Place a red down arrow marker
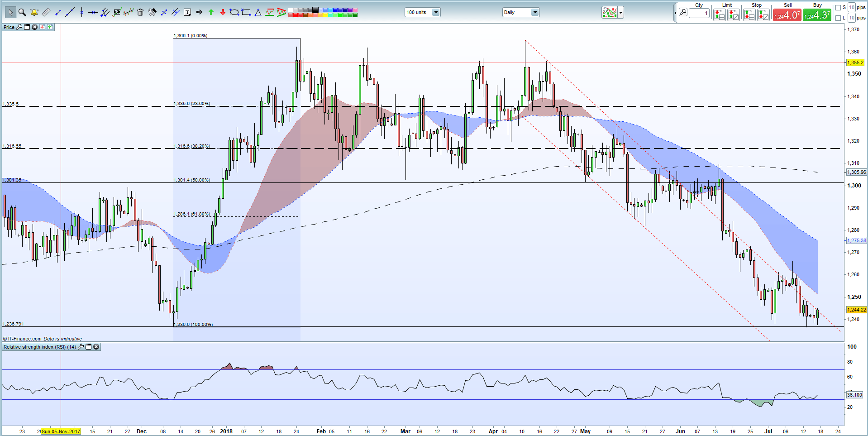Screen dimensions: 868x436 (223, 12)
